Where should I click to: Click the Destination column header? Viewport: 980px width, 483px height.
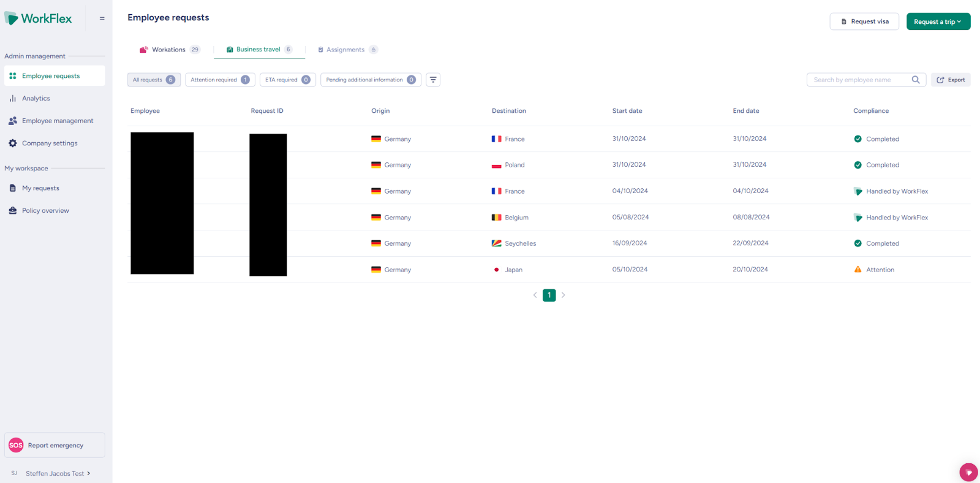point(509,111)
